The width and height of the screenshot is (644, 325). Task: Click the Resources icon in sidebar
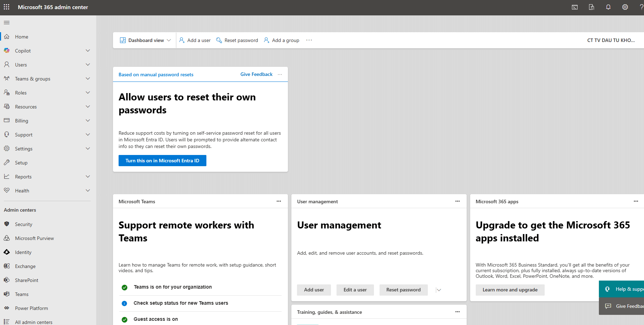tap(7, 107)
